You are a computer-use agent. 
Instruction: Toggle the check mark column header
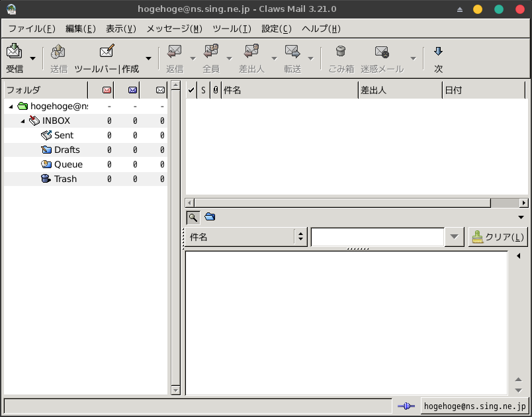(191, 89)
